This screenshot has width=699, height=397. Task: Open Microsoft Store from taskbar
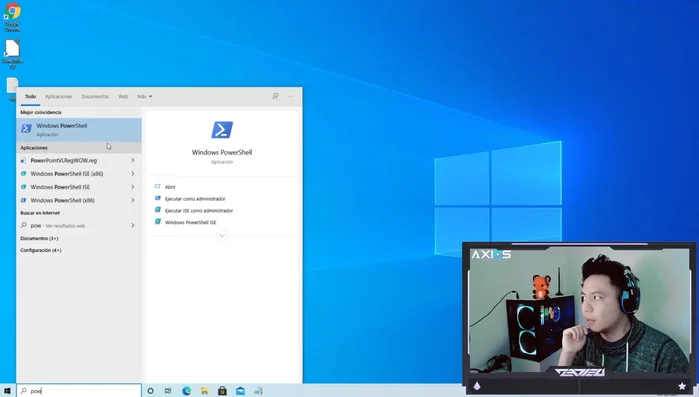click(x=222, y=391)
